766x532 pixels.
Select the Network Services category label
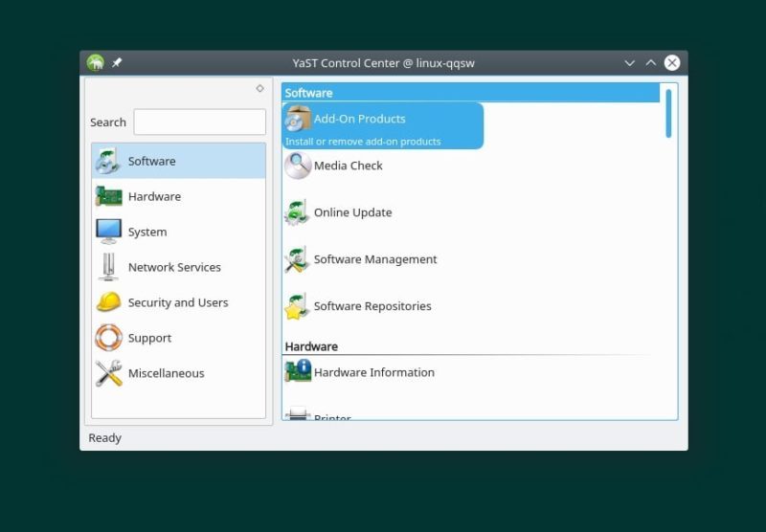[174, 267]
